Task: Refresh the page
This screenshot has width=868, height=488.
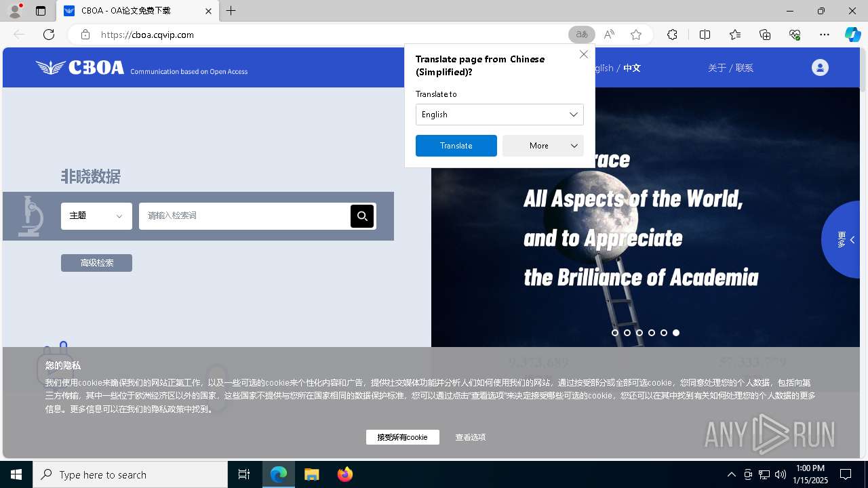Action: pyautogui.click(x=49, y=35)
